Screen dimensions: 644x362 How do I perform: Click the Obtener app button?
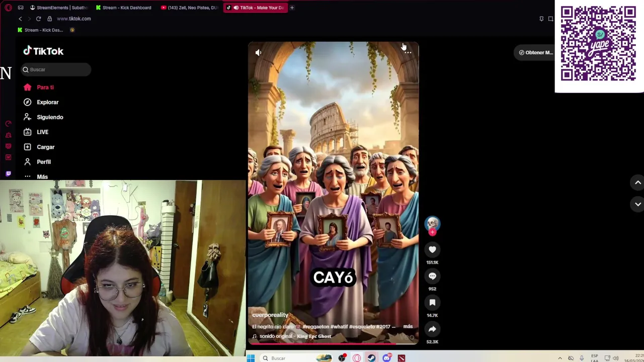click(535, 52)
